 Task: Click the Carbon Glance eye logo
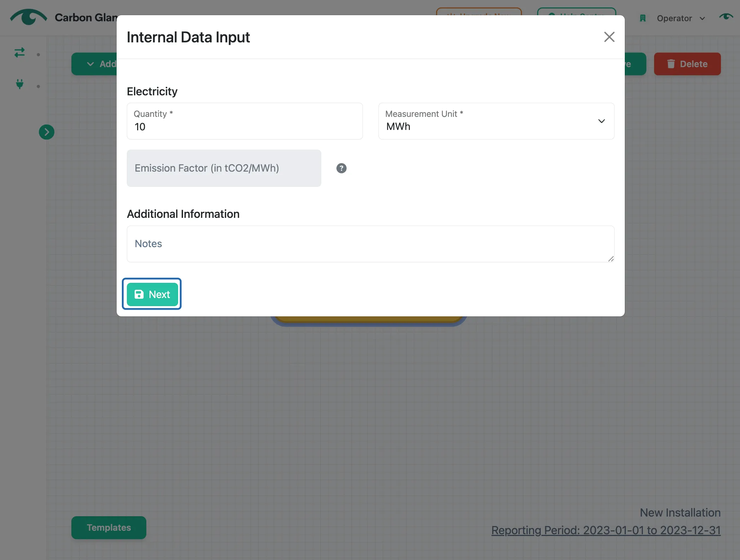pos(29,17)
